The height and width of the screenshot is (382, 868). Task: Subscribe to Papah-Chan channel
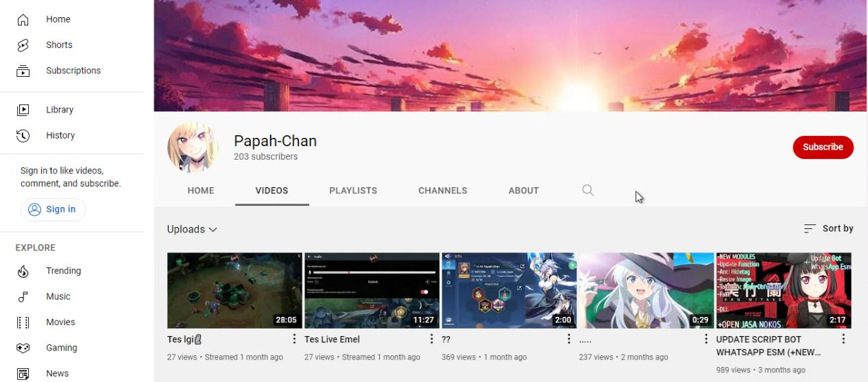coord(823,147)
